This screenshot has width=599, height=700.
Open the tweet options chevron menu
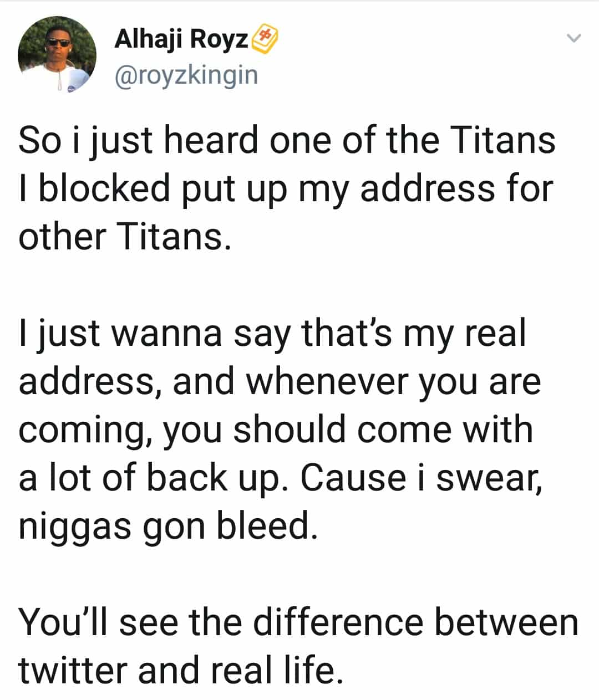click(574, 38)
